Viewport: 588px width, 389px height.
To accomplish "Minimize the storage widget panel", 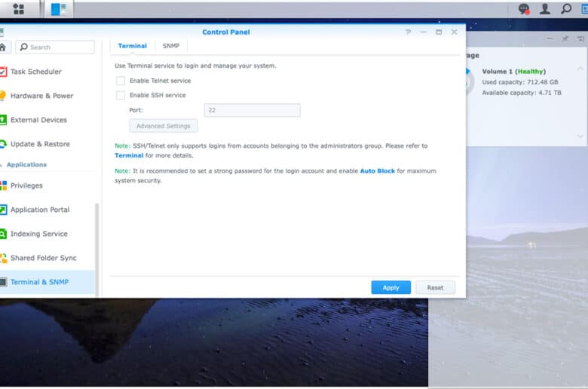I will pyautogui.click(x=550, y=38).
